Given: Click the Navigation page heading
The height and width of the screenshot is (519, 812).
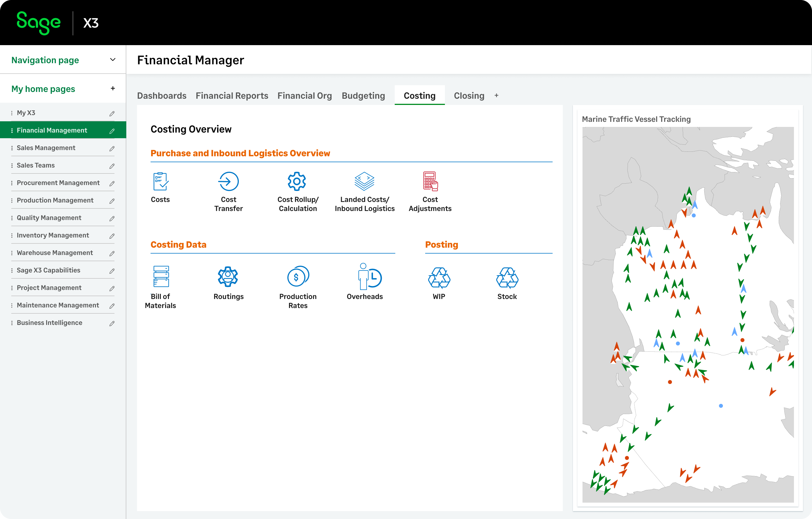Looking at the screenshot, I should 45,60.
